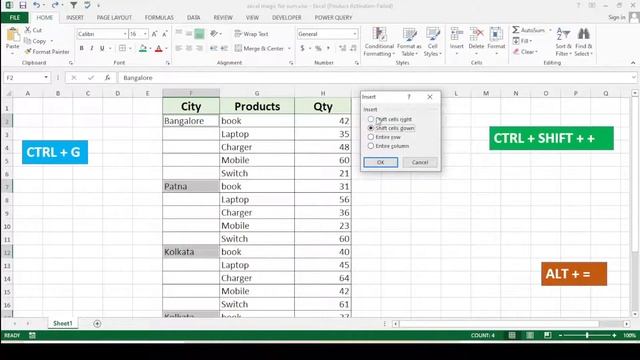
Task: Click the formula bar showing Bangalore
Action: click(x=376, y=78)
